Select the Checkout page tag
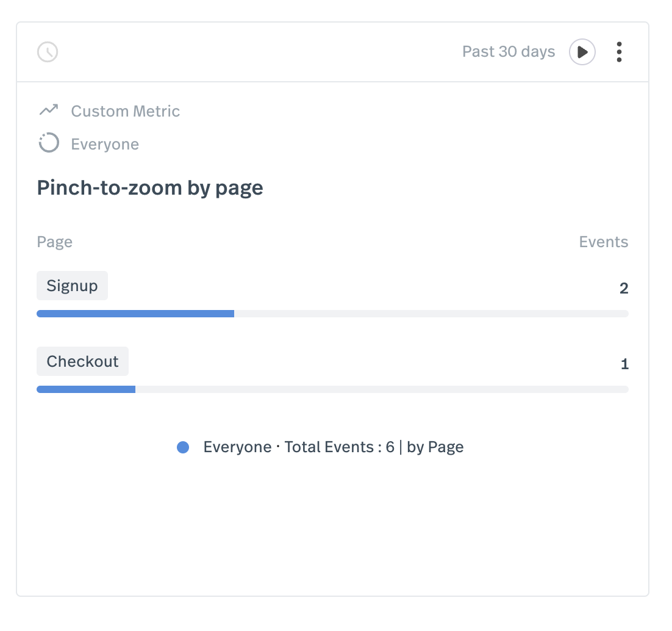Image resolution: width=672 pixels, height=631 pixels. (82, 361)
